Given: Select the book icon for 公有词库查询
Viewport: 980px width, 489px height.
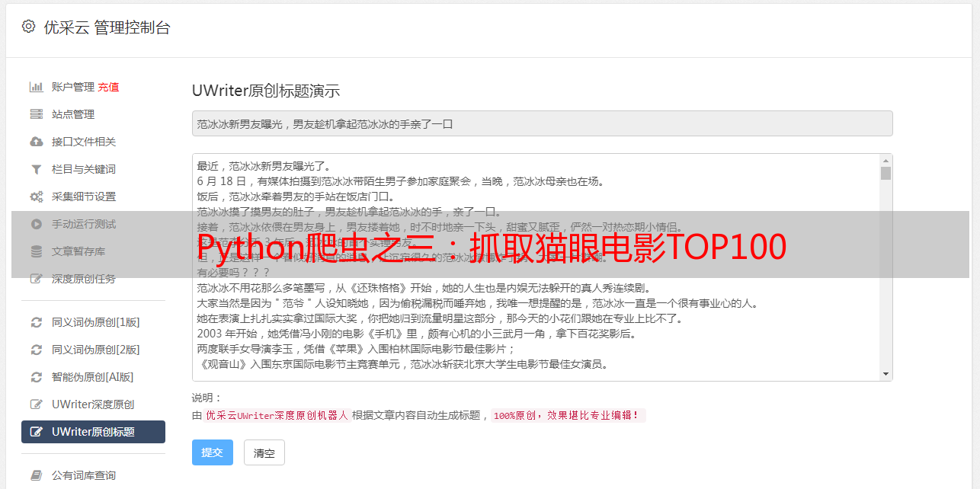Looking at the screenshot, I should pos(36,475).
